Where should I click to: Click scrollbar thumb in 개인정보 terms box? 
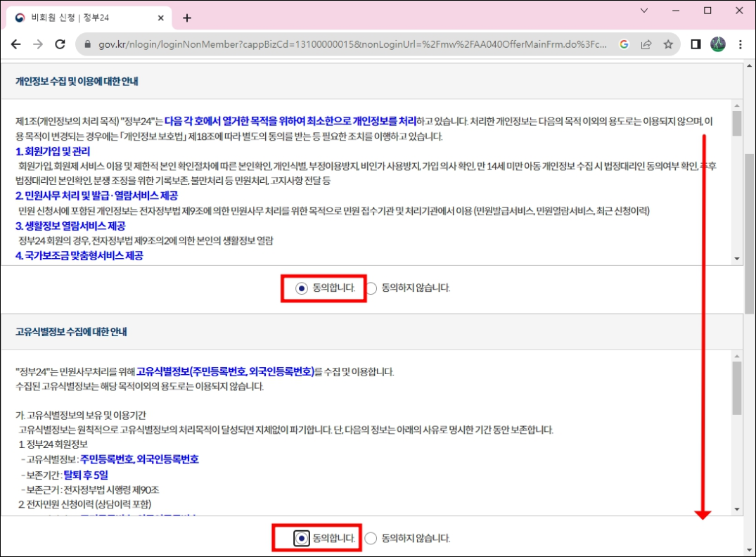pyautogui.click(x=736, y=123)
